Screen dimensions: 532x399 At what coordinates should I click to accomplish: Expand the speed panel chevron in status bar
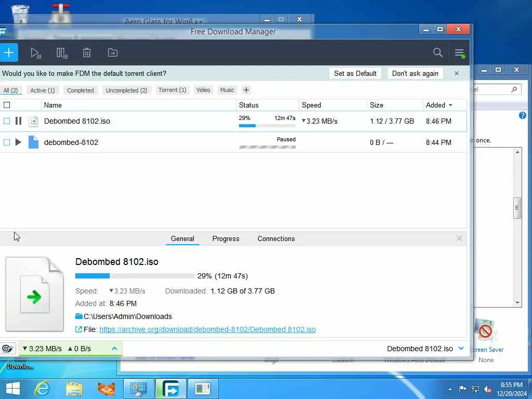(x=115, y=349)
